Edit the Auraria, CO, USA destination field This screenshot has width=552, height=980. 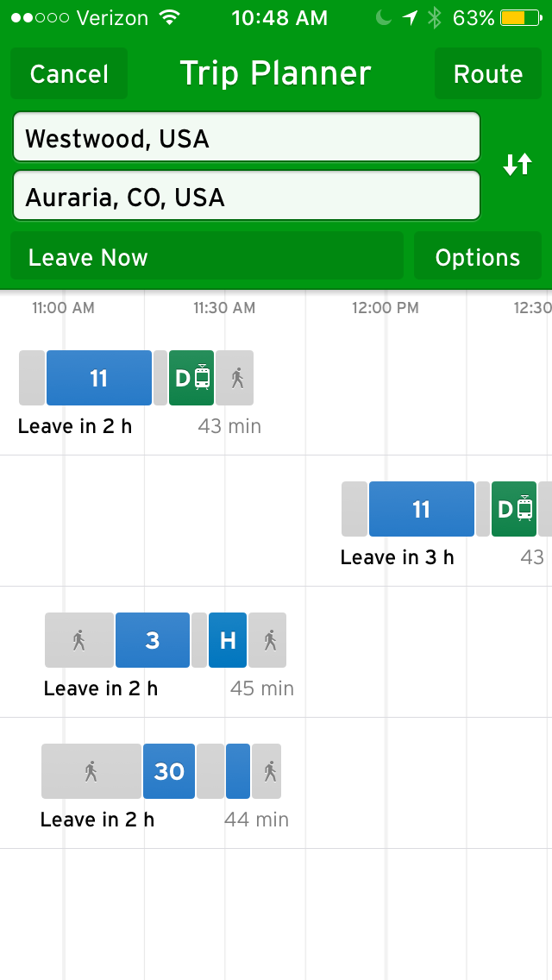(x=246, y=197)
